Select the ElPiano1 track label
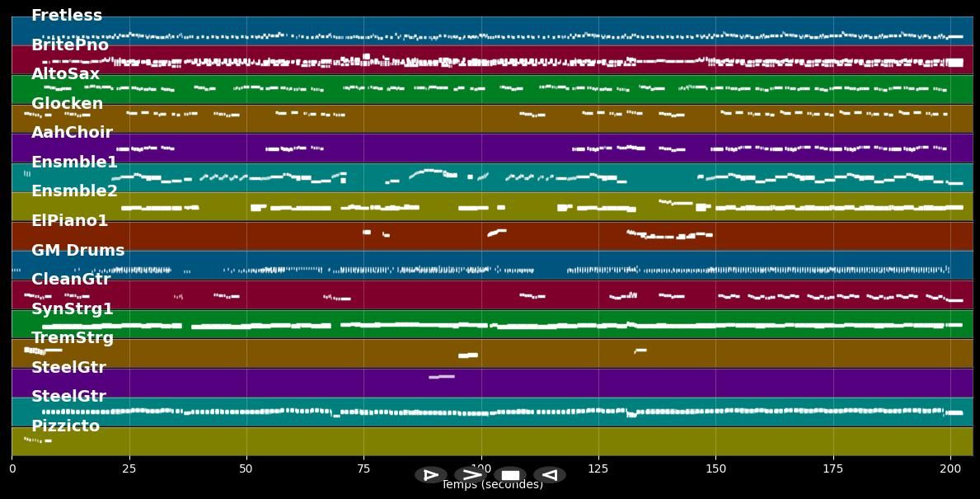The width and height of the screenshot is (980, 499). pyautogui.click(x=69, y=221)
